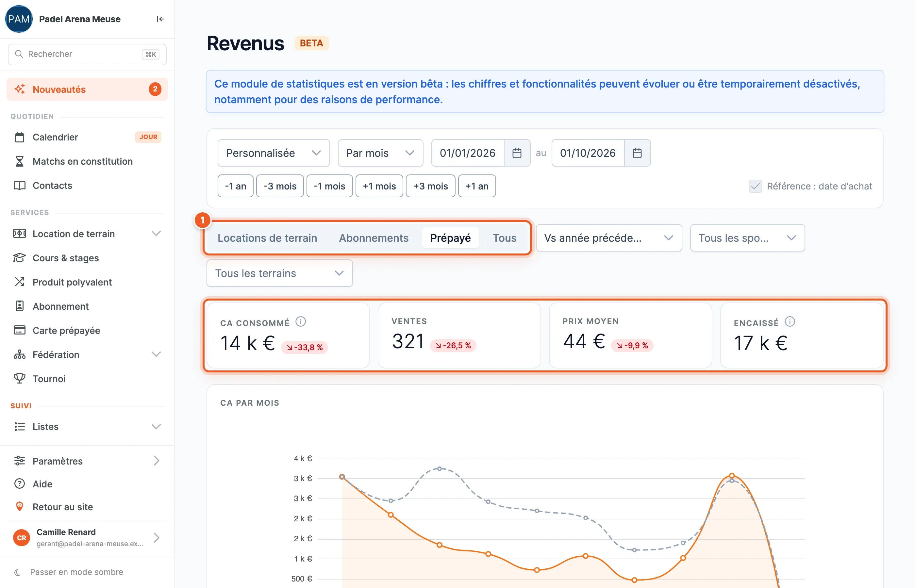Click the -3 mois button
This screenshot has width=915, height=588.
[279, 186]
